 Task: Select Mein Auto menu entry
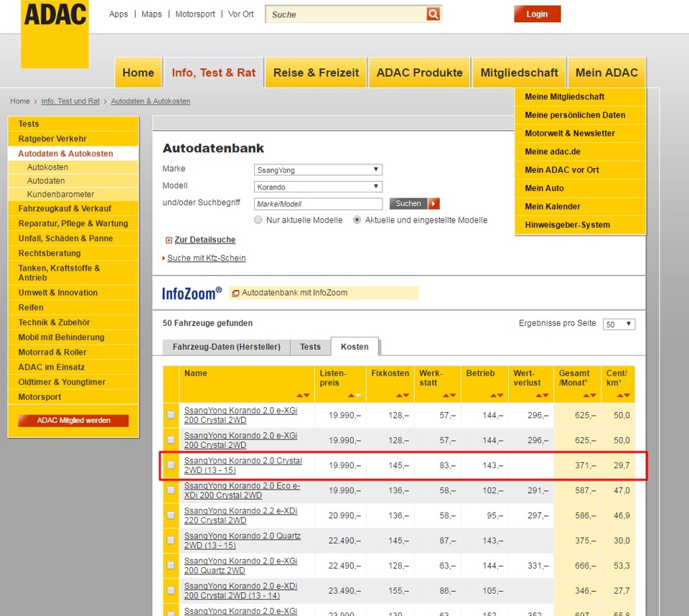point(580,188)
